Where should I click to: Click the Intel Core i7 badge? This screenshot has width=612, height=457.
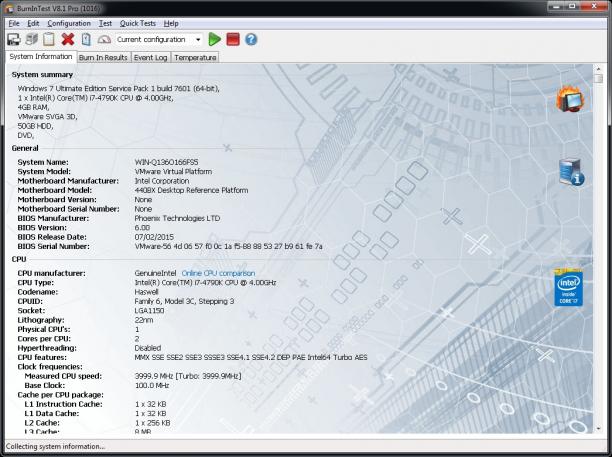569,288
